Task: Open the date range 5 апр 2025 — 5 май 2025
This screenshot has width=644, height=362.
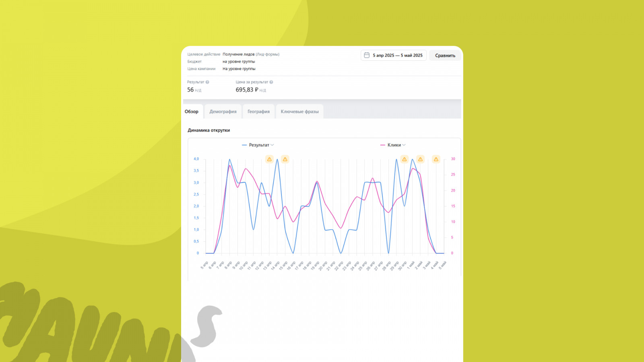Action: click(x=394, y=56)
